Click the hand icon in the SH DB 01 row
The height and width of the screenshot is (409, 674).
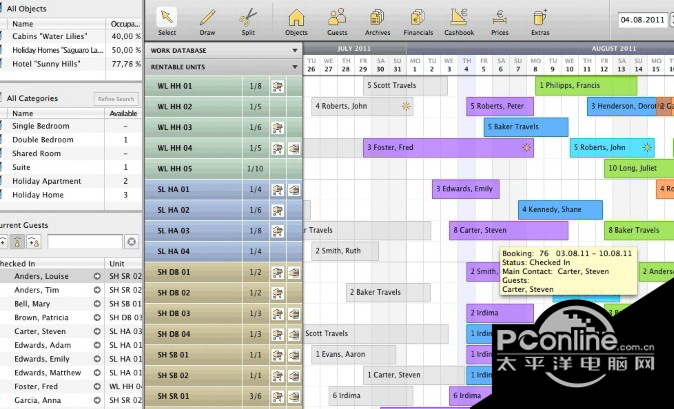[x=294, y=272]
